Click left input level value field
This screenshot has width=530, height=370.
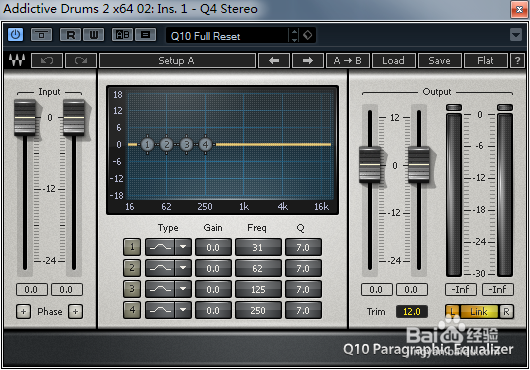coord(31,290)
